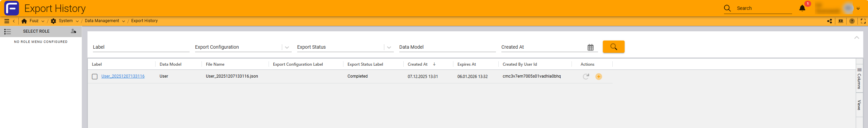Click the User data model cell
868x128 pixels.
coord(164,76)
